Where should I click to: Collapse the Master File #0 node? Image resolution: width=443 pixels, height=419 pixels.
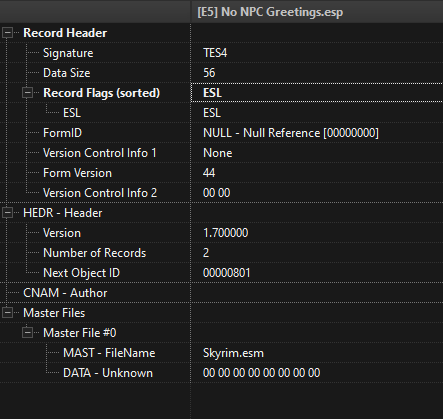[x=27, y=333]
